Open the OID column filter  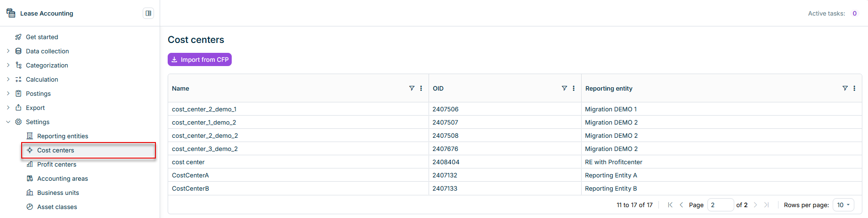[x=564, y=88]
